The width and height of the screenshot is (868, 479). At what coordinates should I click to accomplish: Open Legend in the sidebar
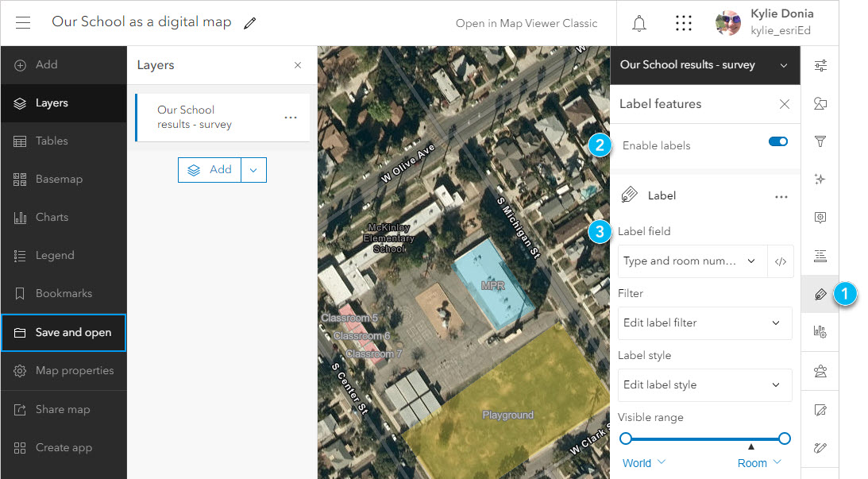pyautogui.click(x=64, y=256)
